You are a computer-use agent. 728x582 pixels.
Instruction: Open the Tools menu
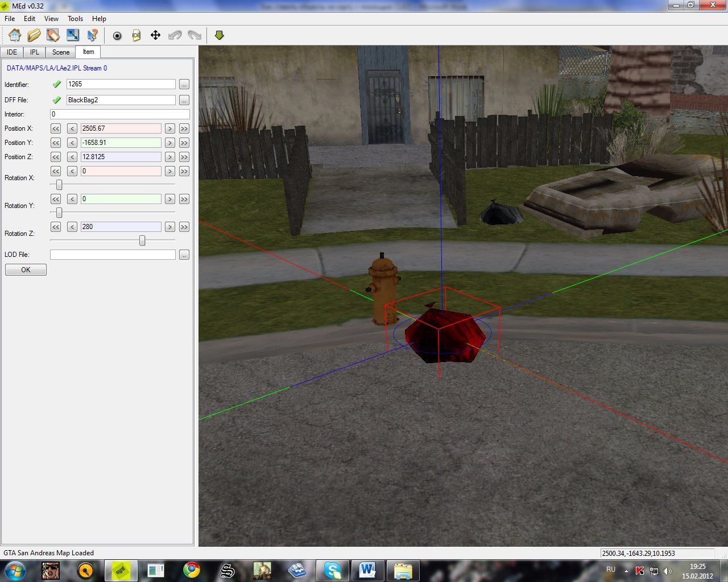75,19
